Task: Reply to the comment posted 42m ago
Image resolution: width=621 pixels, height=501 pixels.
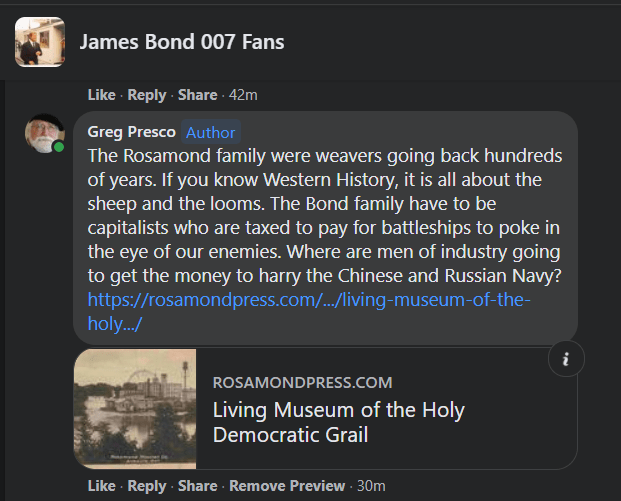Action: click(x=147, y=95)
